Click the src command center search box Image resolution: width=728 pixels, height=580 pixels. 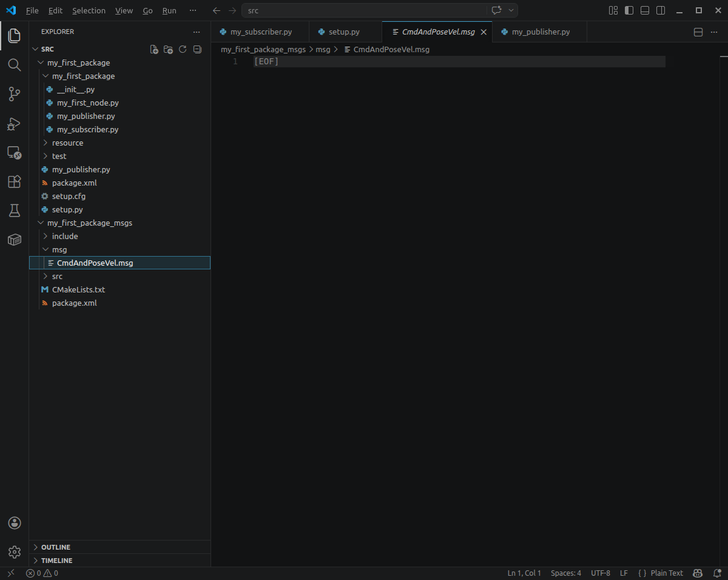[x=364, y=10]
